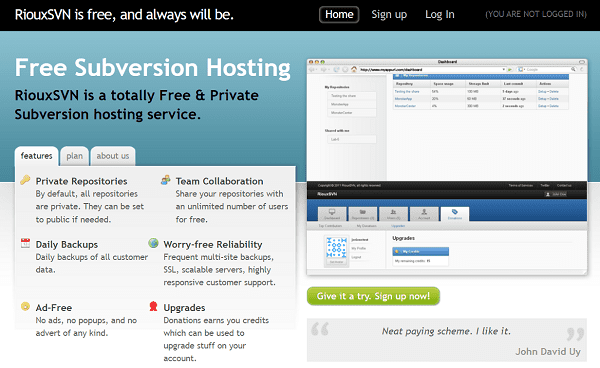The width and height of the screenshot is (600, 368).
Task: Click the Worry-free Reliability heading
Action: [x=213, y=244]
